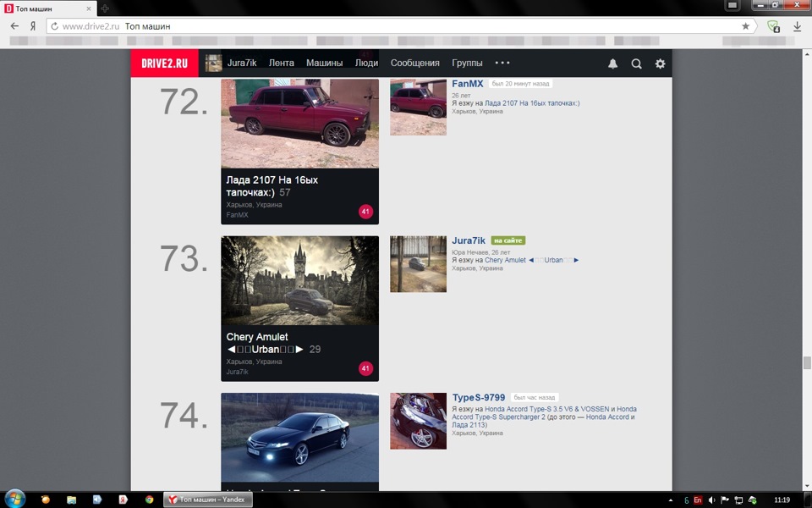Open Jura7ik profile in navigation
The width and height of the screenshot is (812, 508).
point(242,63)
